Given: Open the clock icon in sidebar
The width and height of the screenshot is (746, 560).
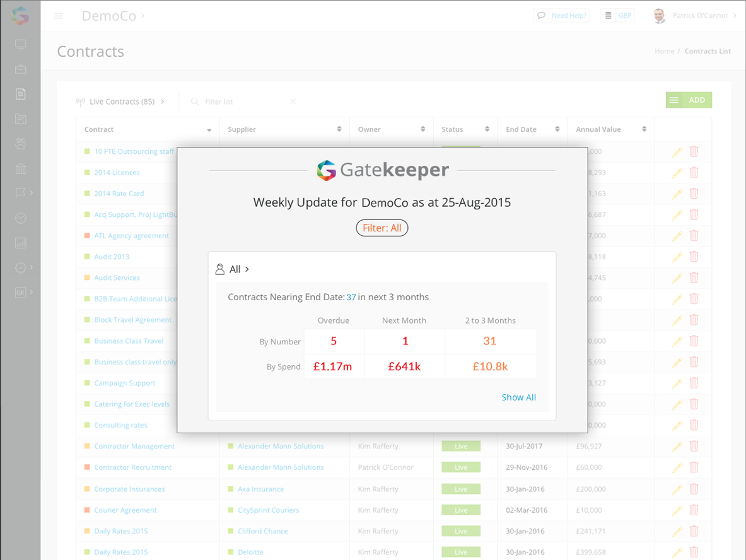Looking at the screenshot, I should tap(20, 218).
